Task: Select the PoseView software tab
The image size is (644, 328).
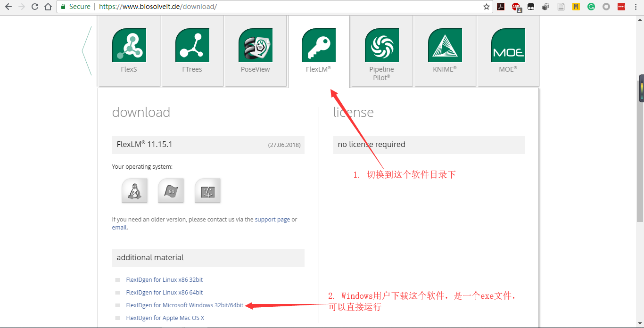Action: pyautogui.click(x=255, y=51)
